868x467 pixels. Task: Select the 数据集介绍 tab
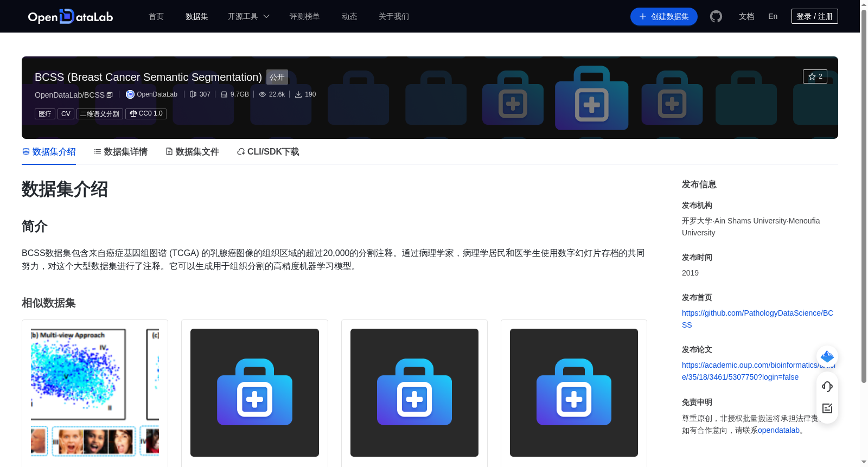(x=49, y=152)
